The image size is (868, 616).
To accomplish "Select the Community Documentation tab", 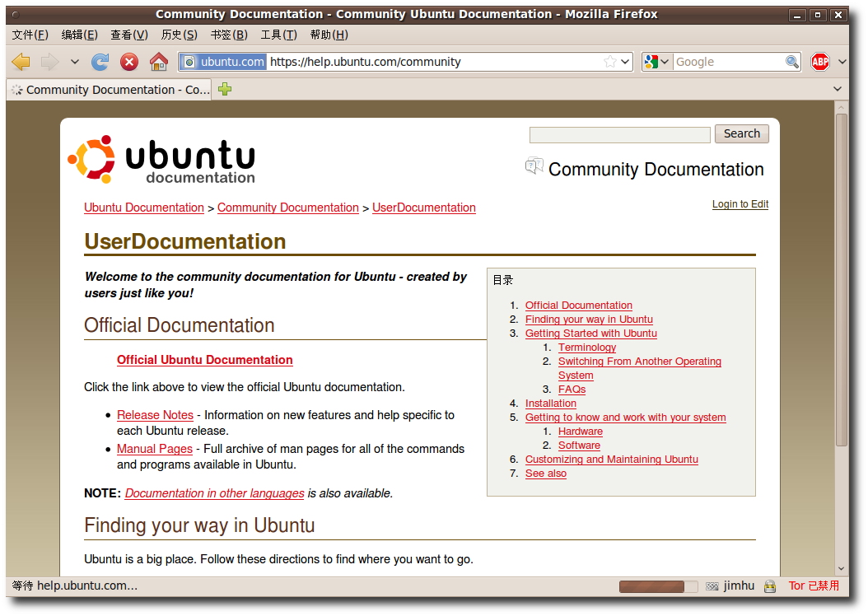I will click(110, 90).
